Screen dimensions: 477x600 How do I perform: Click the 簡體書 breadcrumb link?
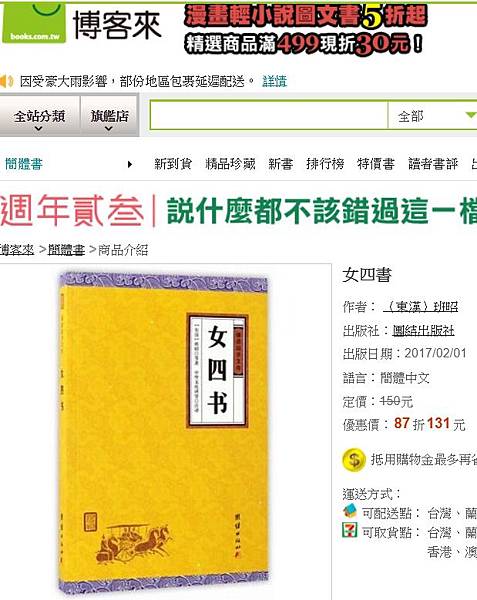click(x=66, y=250)
